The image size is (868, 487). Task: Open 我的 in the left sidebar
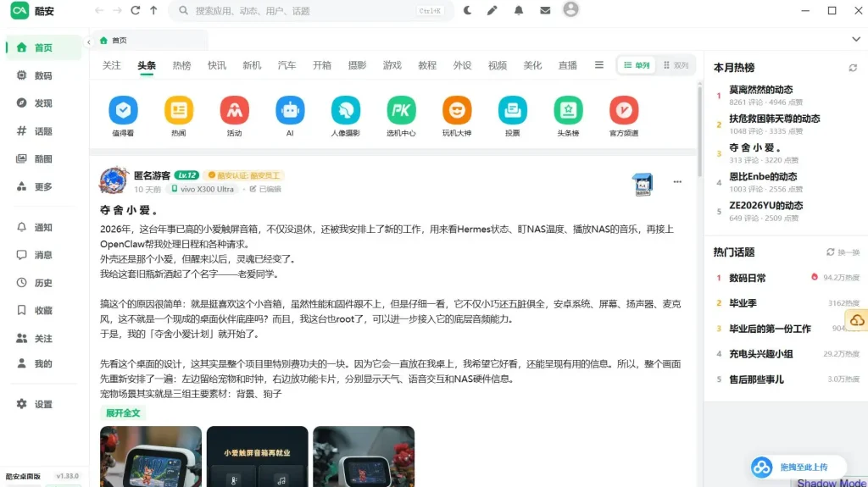point(43,363)
